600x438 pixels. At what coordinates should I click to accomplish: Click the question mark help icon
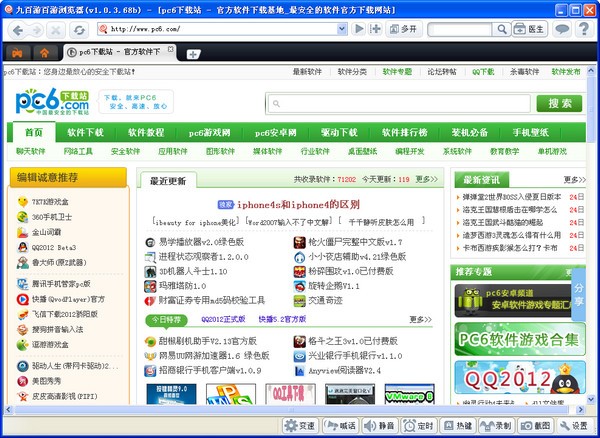pyautogui.click(x=584, y=29)
